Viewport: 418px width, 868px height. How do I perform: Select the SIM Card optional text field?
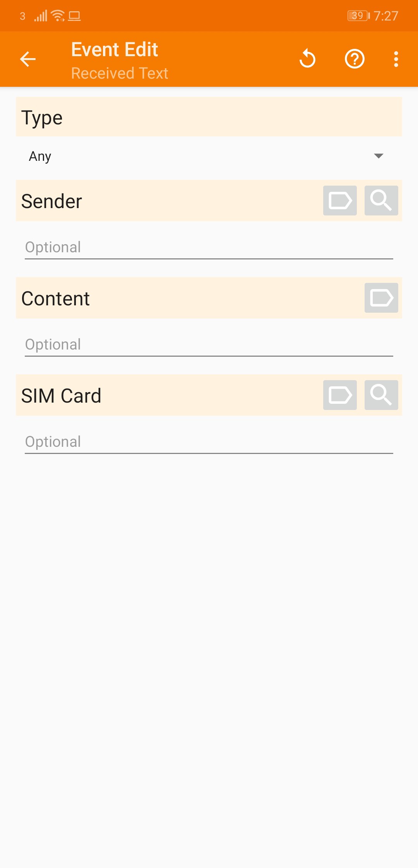[x=209, y=442]
